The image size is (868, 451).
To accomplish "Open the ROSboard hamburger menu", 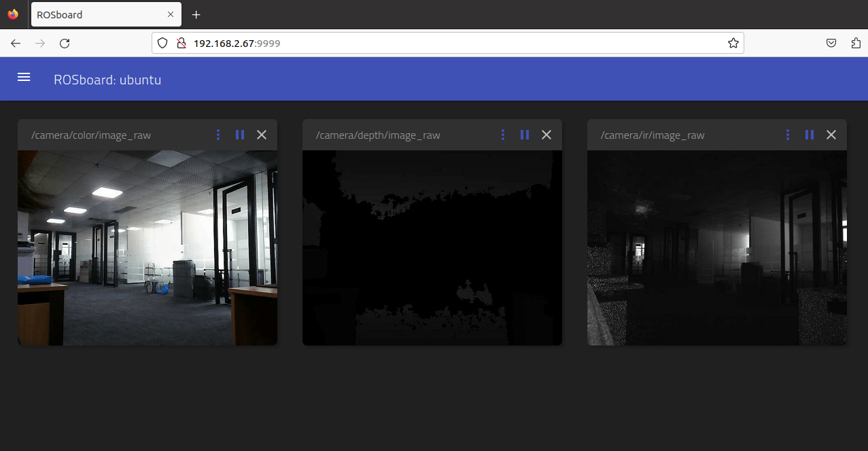I will point(24,78).
